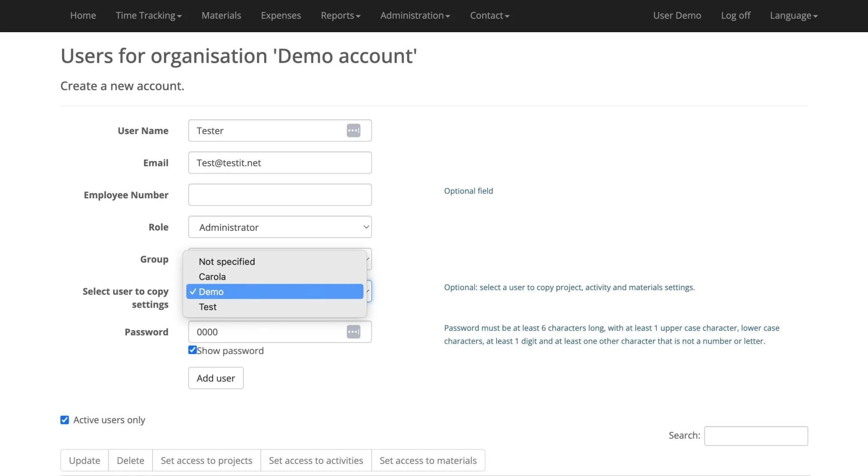Click the autofill icon in Password field
This screenshot has width=868, height=476.
[353, 332]
